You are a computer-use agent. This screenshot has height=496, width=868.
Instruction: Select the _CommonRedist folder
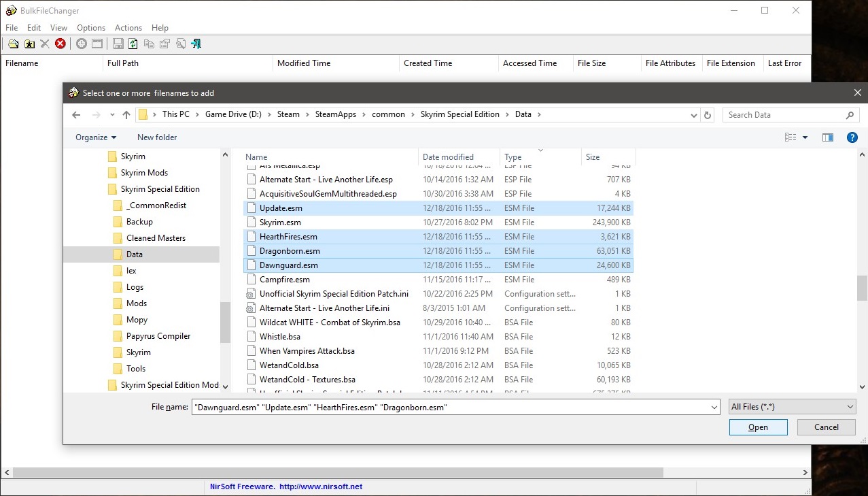click(155, 205)
